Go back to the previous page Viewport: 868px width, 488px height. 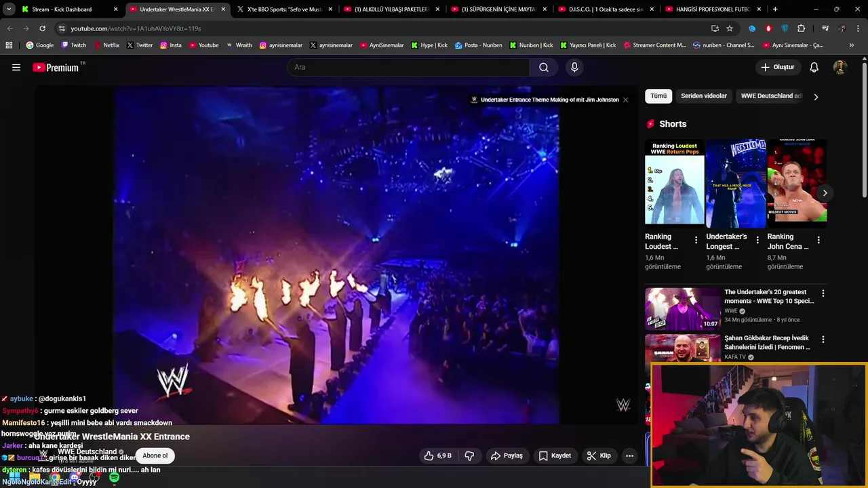[x=9, y=28]
